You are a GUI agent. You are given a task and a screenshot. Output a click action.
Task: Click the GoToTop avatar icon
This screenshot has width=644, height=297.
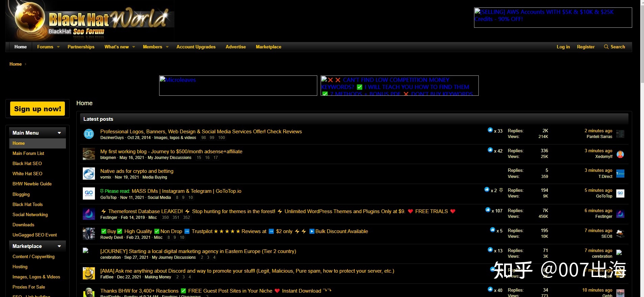89,193
